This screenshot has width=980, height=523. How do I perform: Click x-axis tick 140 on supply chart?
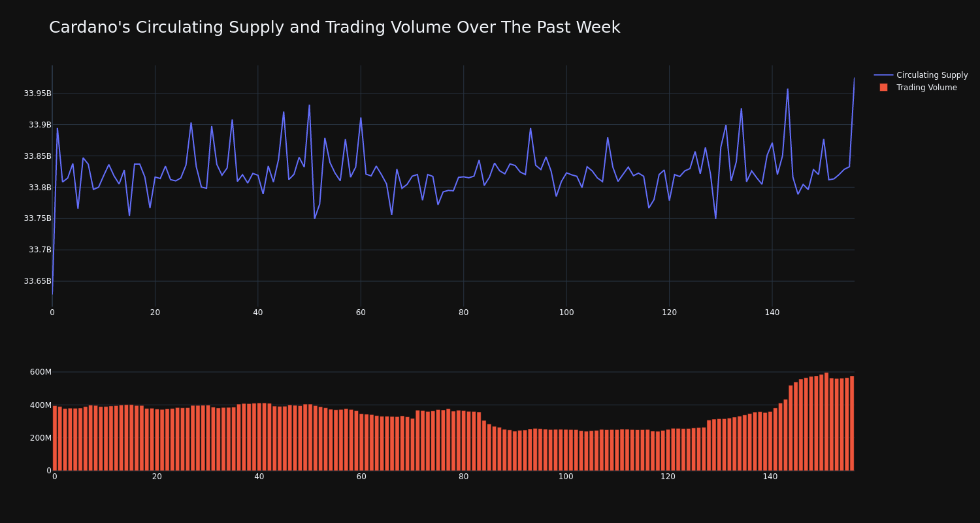tap(772, 312)
